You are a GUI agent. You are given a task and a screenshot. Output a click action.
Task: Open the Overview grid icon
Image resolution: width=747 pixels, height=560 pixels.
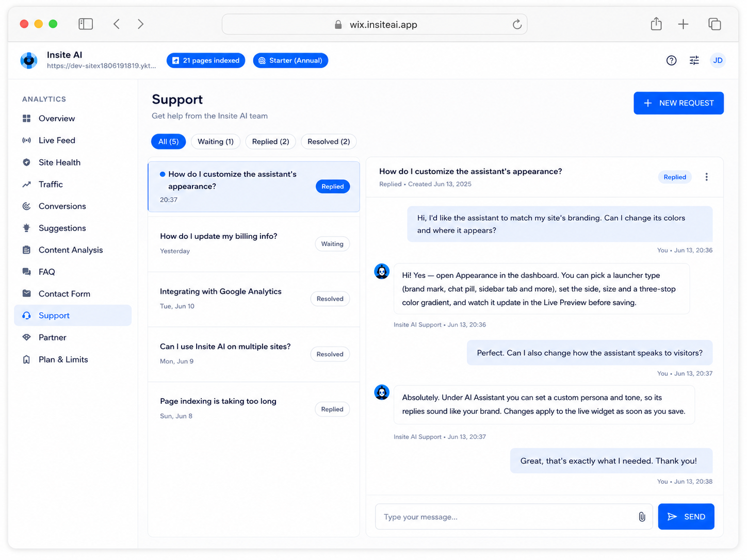click(26, 119)
